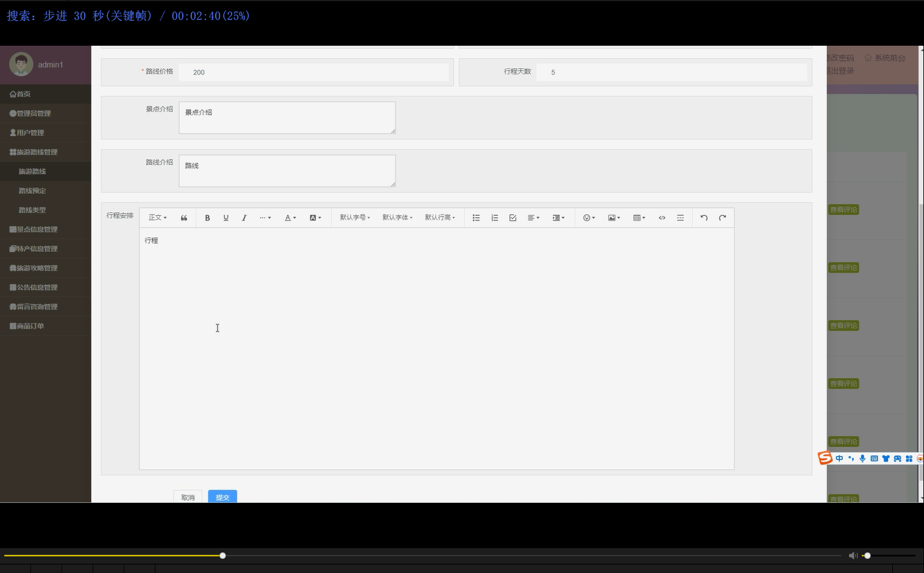Adjust the player volume slider knob
This screenshot has height=573, width=924.
point(867,555)
